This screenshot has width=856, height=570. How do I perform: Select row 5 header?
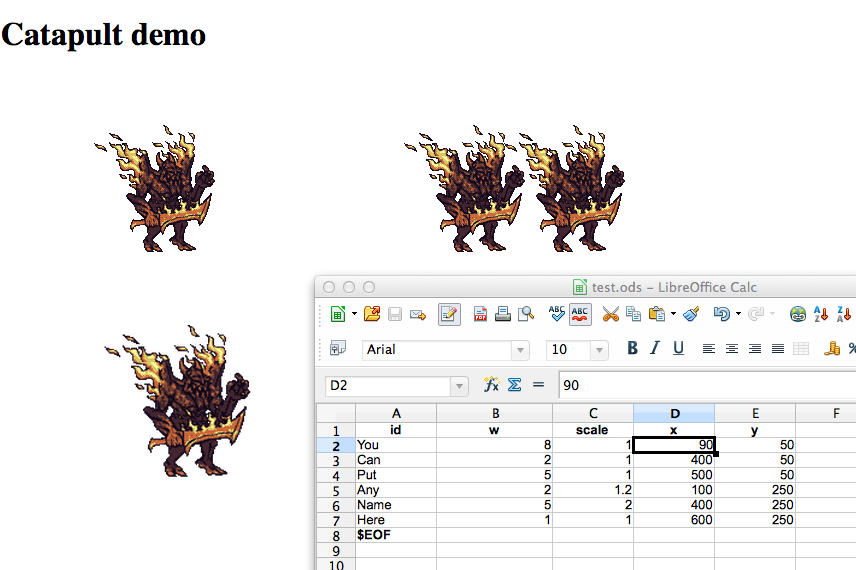[336, 490]
